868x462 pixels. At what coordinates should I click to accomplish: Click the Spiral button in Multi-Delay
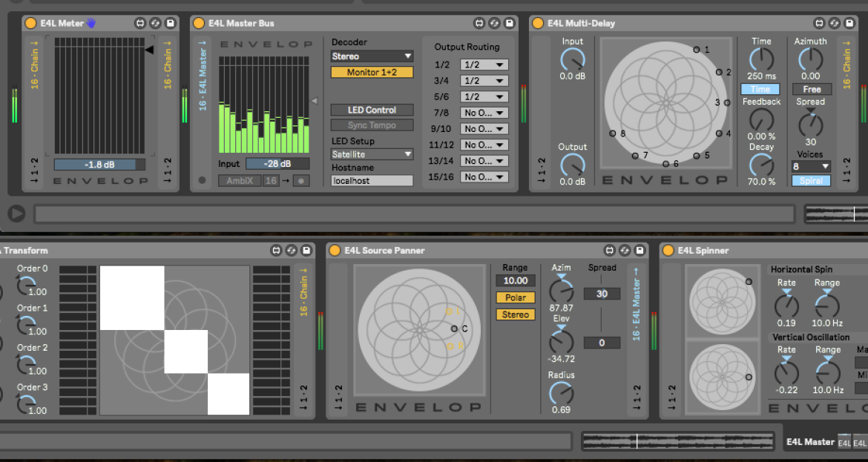(812, 181)
